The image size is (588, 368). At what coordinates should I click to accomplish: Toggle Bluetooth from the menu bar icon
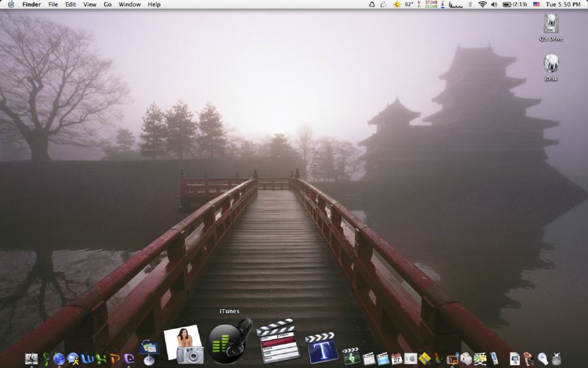coord(469,5)
